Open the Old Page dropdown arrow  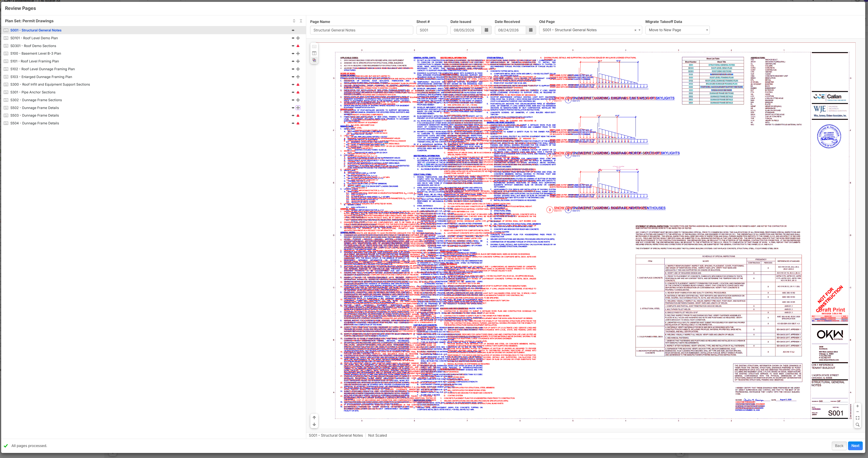[639, 30]
